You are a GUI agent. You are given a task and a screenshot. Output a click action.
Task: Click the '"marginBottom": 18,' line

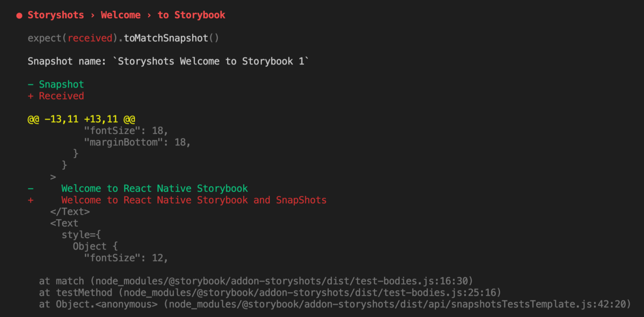click(x=137, y=142)
